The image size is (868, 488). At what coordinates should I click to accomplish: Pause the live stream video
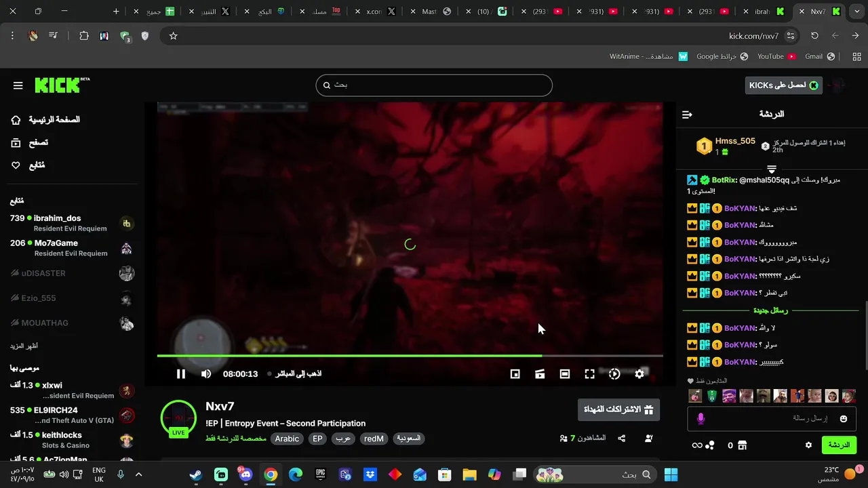[181, 373]
